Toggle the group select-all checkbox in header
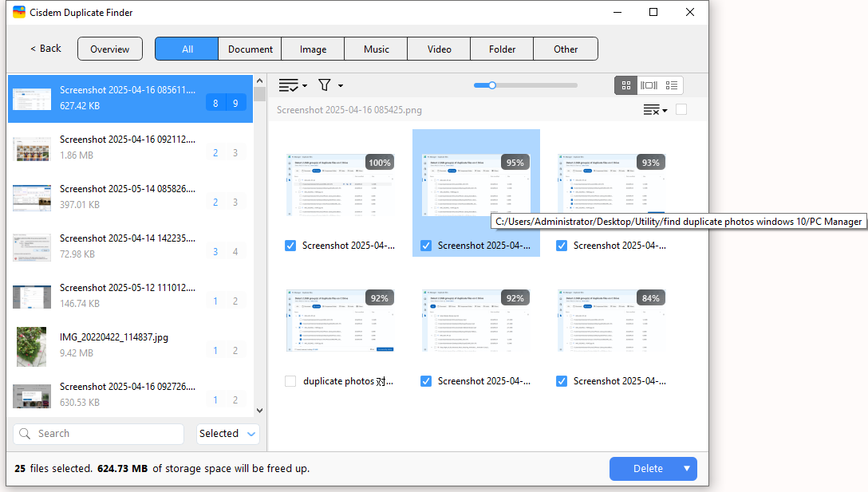Screen dimensions: 868x492 [681, 110]
